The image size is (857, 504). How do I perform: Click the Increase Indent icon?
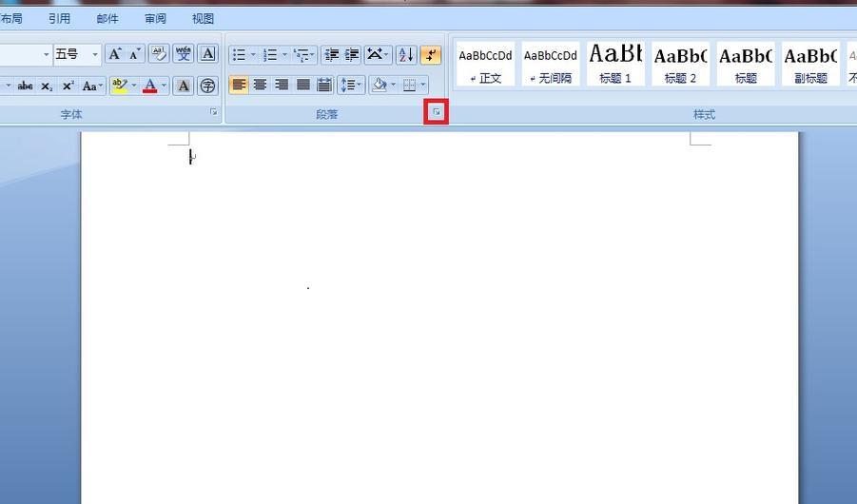click(351, 54)
